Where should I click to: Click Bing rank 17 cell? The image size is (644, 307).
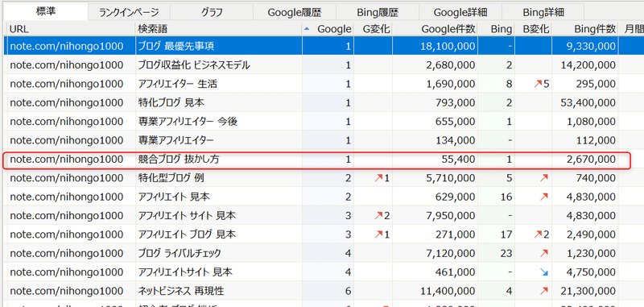(x=497, y=235)
